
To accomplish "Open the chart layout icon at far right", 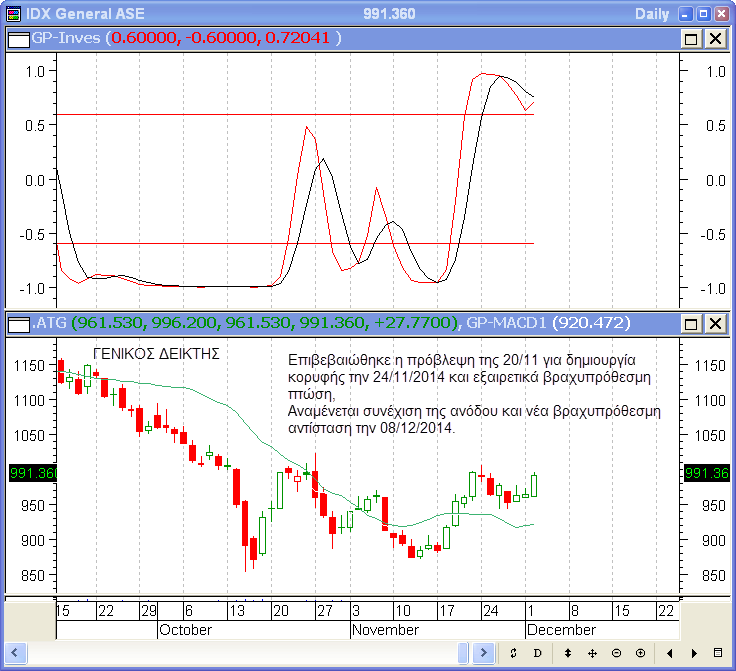I will [x=718, y=653].
